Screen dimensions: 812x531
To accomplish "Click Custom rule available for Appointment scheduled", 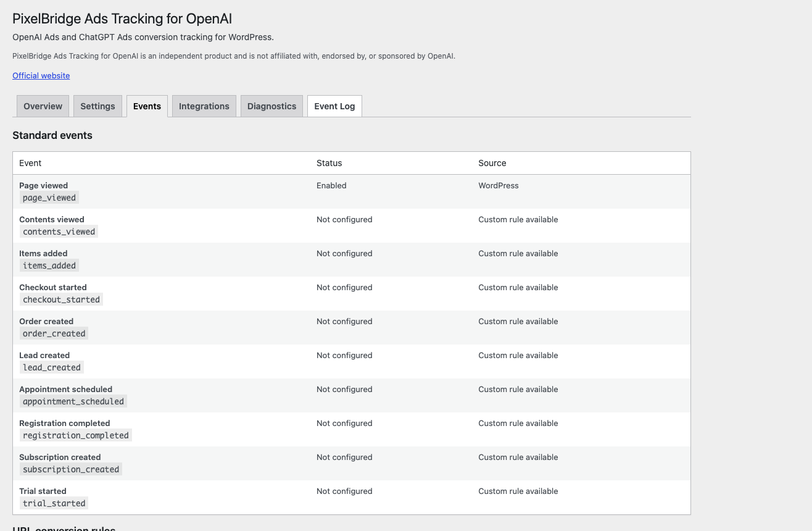I will (518, 389).
